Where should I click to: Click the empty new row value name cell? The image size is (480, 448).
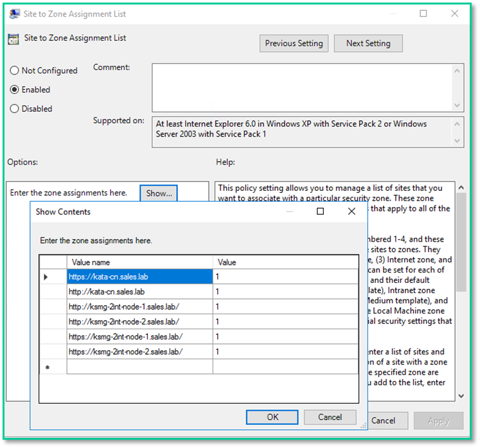tap(139, 366)
